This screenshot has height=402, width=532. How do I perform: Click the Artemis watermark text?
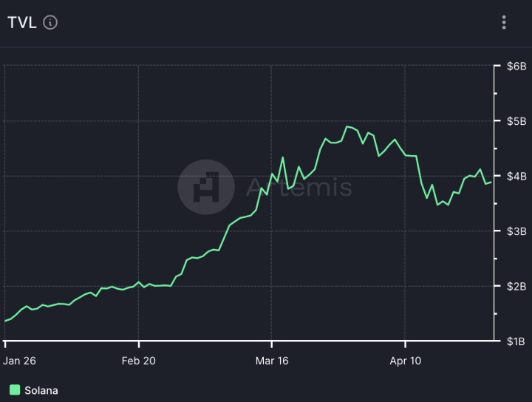299,187
